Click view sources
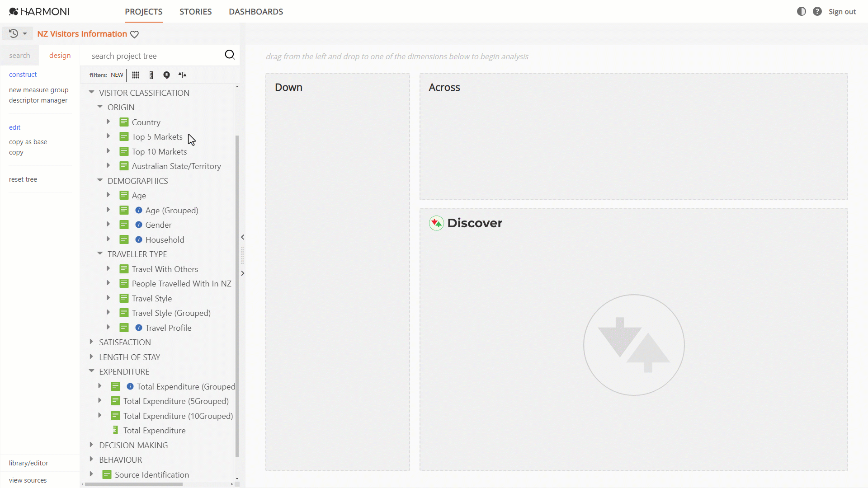This screenshot has width=868, height=488. [28, 480]
